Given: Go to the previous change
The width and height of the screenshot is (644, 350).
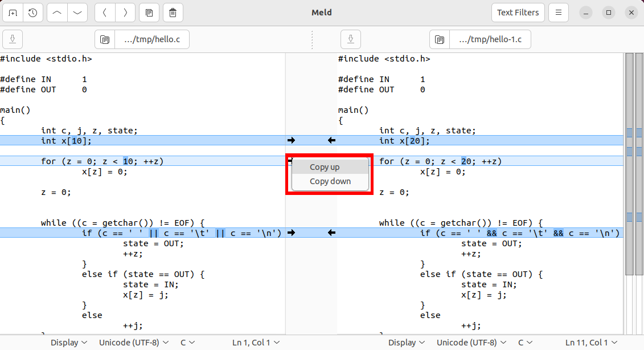Looking at the screenshot, I should coord(56,12).
